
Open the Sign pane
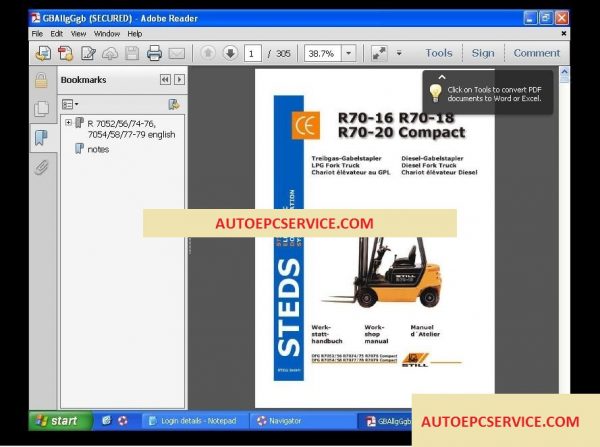[483, 53]
